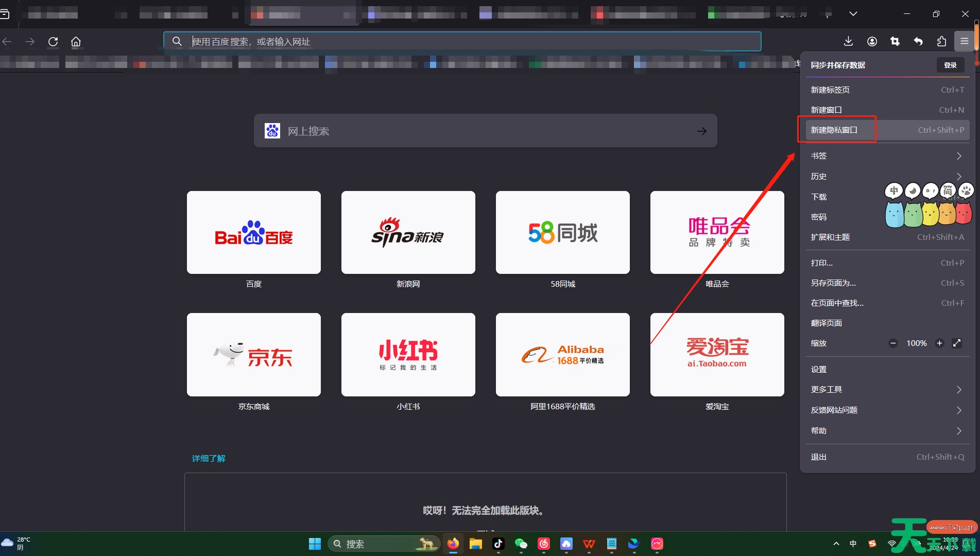Viewport: 980px width, 556px height.
Task: Open the 小红书 shortcut tile
Action: [408, 355]
